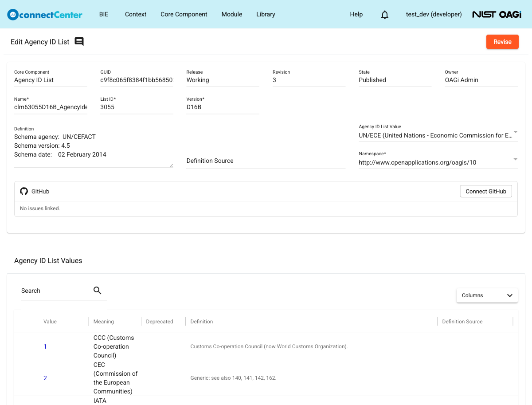Viewport: 532px width, 405px height.
Task: Open the Context menu
Action: click(x=136, y=14)
